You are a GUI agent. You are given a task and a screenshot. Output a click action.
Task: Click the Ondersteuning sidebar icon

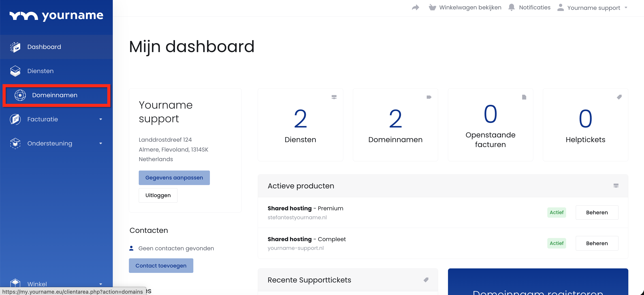(x=15, y=143)
